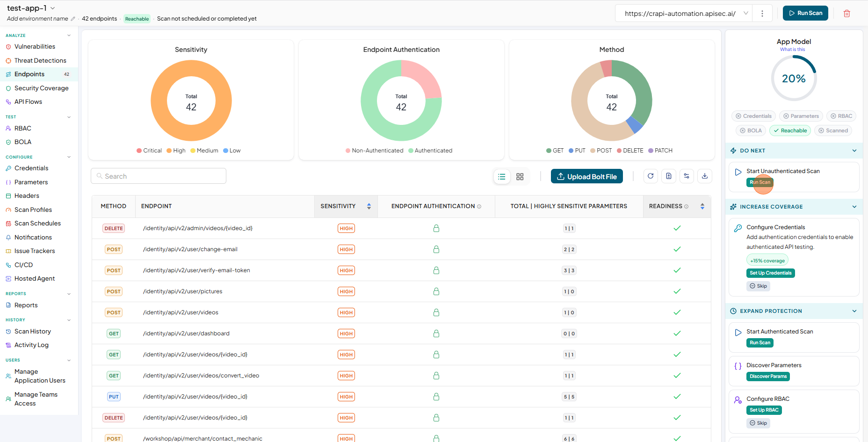
Task: Collapse the Do Next panel
Action: point(854,151)
